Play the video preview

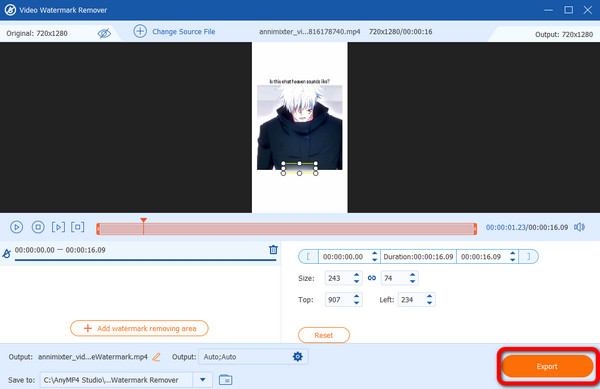[16, 227]
